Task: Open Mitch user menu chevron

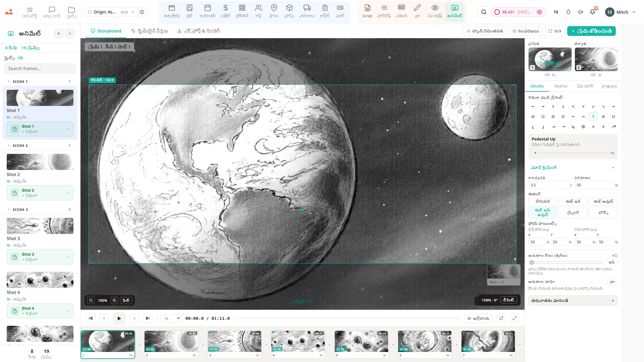Action: [634, 12]
